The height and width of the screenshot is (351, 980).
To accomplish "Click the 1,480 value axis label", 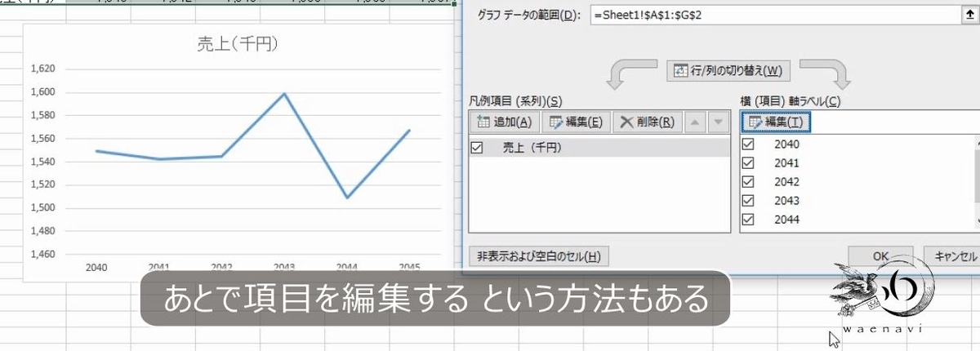I will point(43,231).
